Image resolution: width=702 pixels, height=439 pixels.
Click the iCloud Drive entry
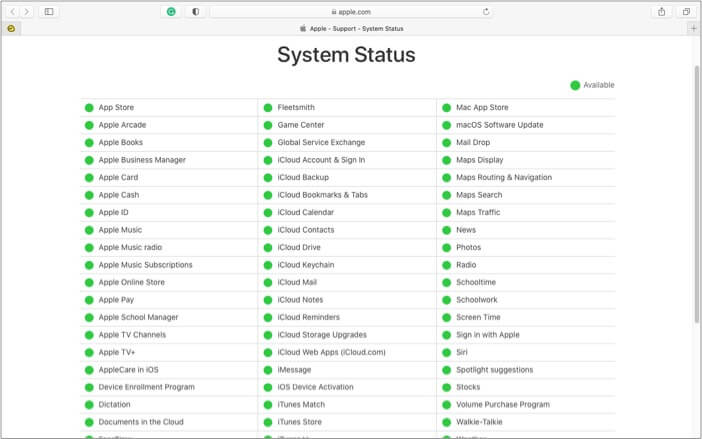tap(299, 247)
